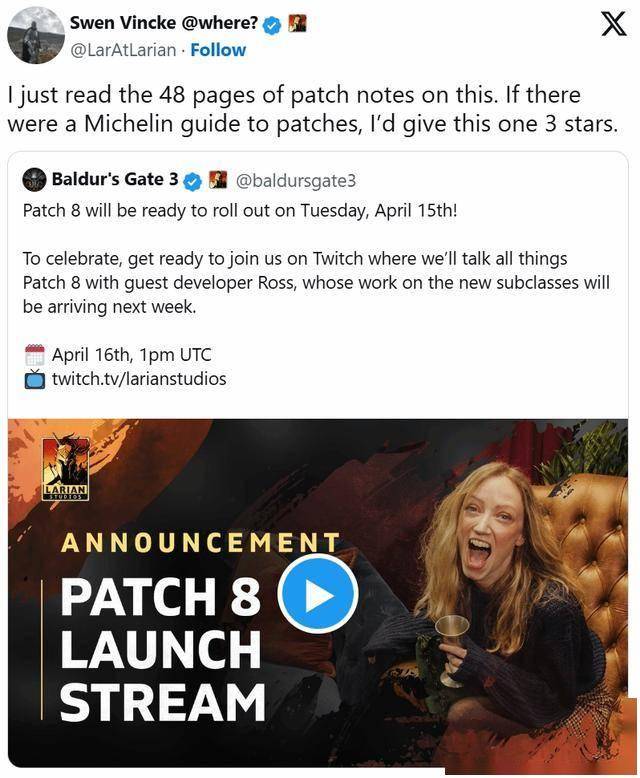The width and height of the screenshot is (640, 778).
Task: Open the quoted Patch 8 tweet text
Action: coord(316,259)
